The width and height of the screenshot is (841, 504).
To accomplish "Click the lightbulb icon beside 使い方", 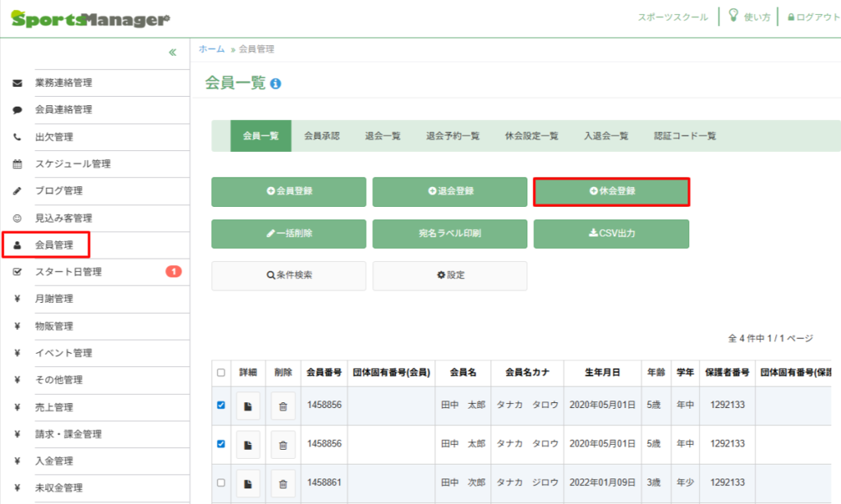I will [x=733, y=15].
